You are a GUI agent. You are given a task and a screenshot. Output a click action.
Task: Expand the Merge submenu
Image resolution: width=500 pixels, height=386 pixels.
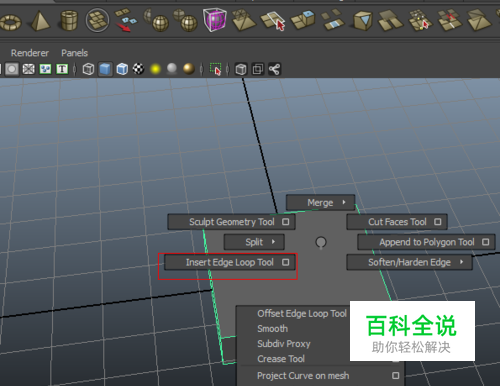click(x=321, y=203)
